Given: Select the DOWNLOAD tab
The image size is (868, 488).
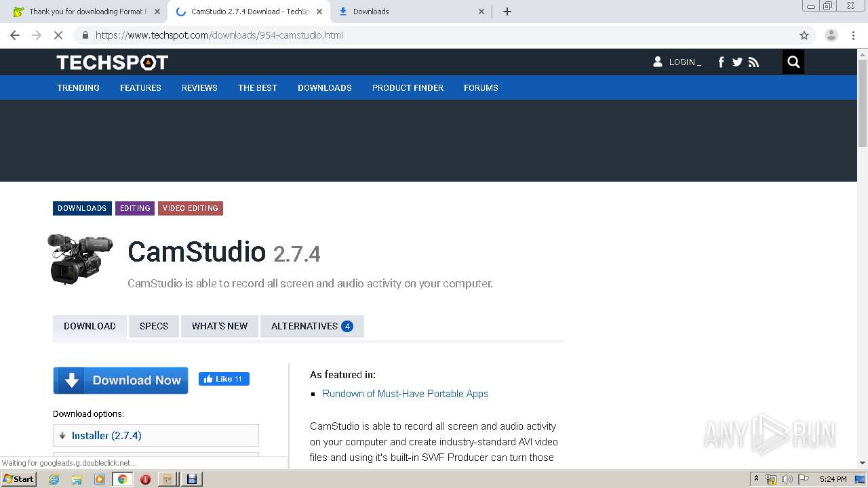Looking at the screenshot, I should 90,326.
